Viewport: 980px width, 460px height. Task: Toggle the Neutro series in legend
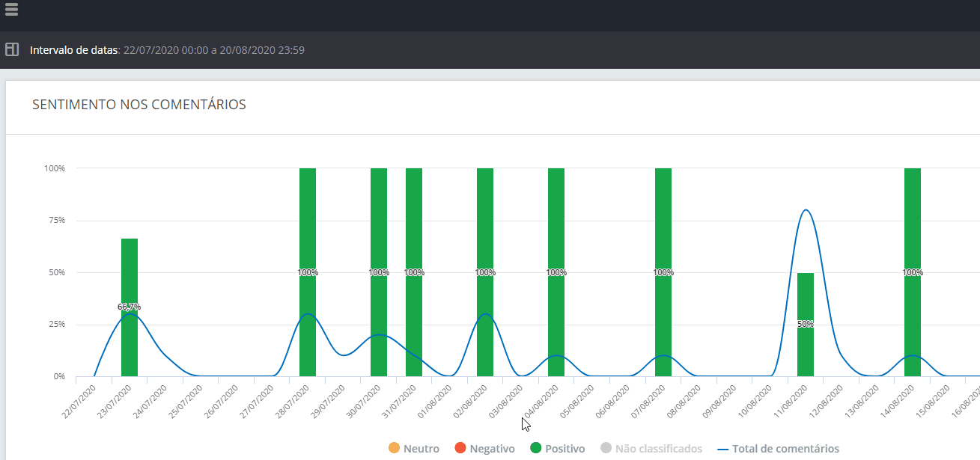click(x=413, y=449)
